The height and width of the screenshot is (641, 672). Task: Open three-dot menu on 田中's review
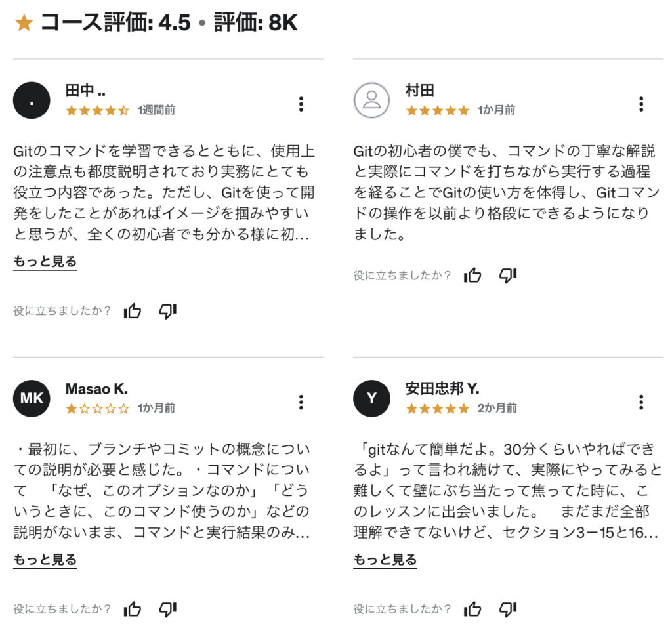point(301,104)
